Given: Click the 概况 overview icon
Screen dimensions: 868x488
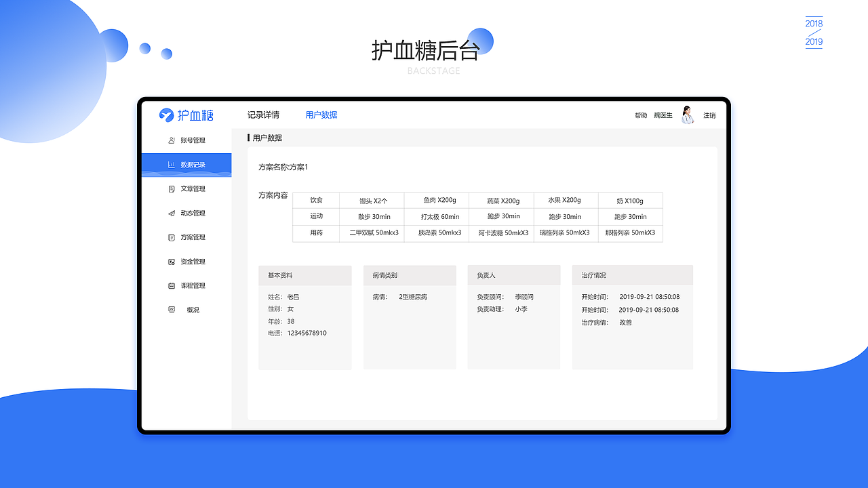Looking at the screenshot, I should coord(172,310).
